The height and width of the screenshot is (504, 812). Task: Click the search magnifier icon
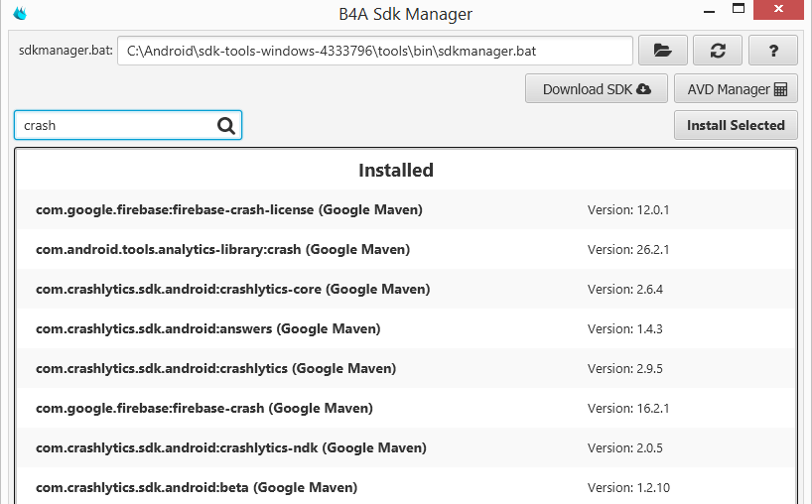click(226, 125)
